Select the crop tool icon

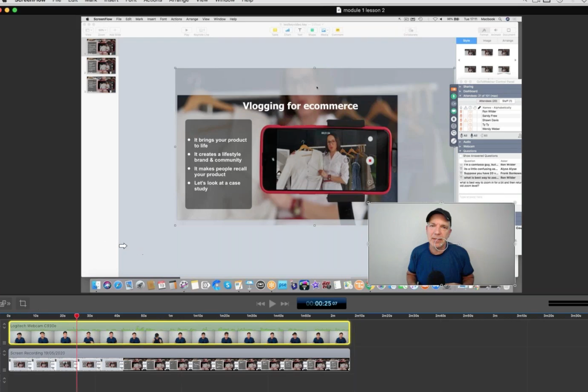coord(23,303)
